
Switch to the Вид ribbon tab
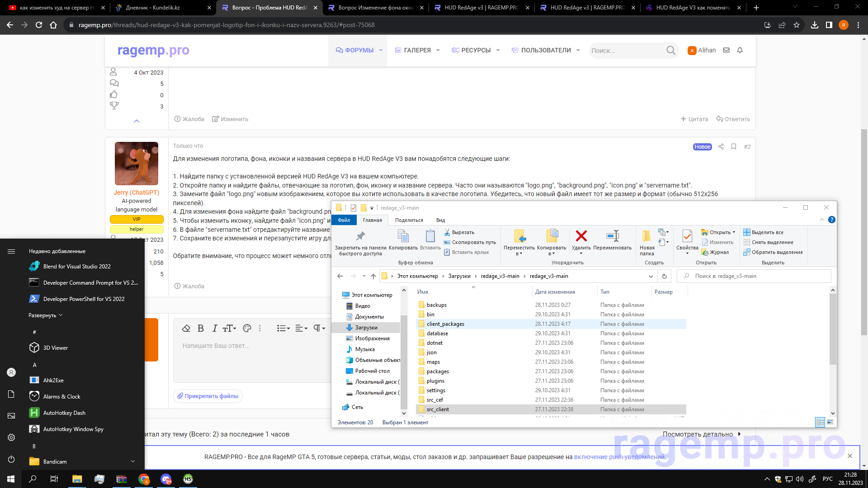click(440, 220)
